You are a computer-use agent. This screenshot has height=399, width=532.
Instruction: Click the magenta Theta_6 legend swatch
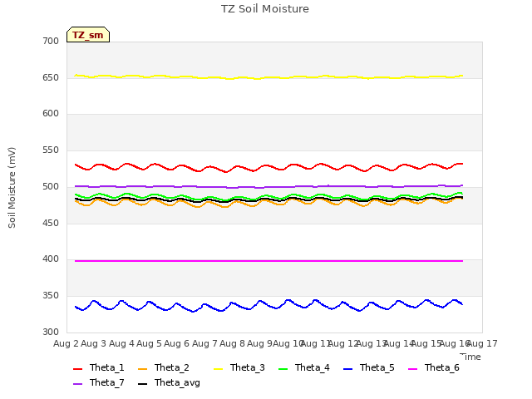click(x=412, y=369)
